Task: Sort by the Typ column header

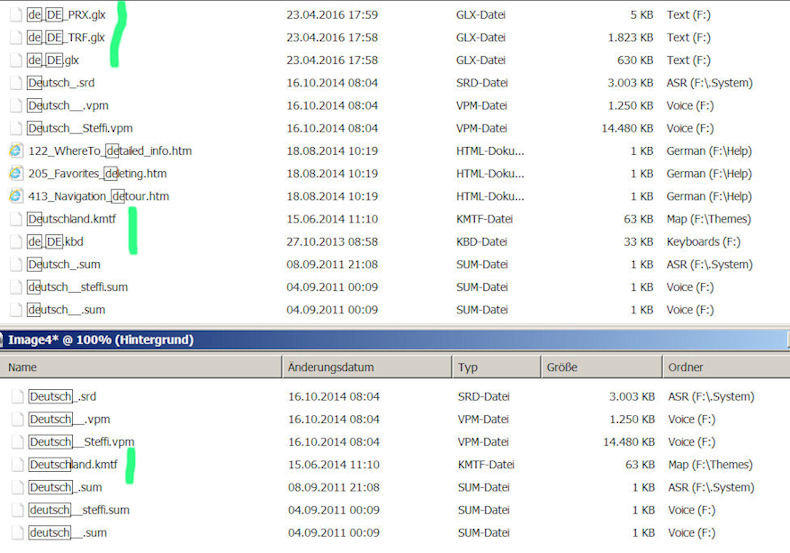Action: point(496,367)
